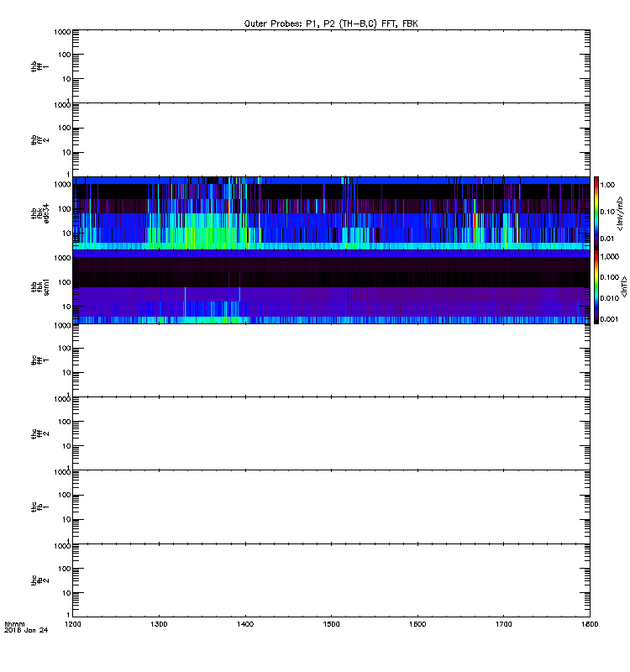Click the '1500' time axis label
Viewport: 630px width, 672px height.
(331, 624)
